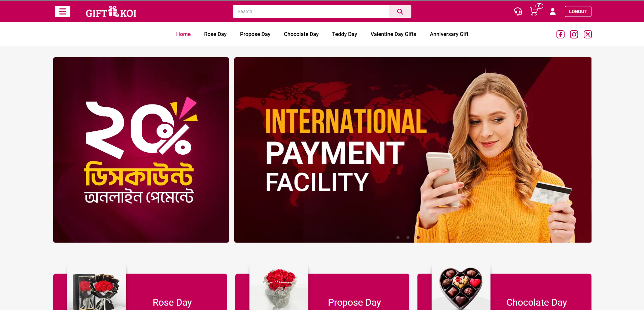Click the magnifier search button
Image resolution: width=644 pixels, height=310 pixels.
coord(400,11)
